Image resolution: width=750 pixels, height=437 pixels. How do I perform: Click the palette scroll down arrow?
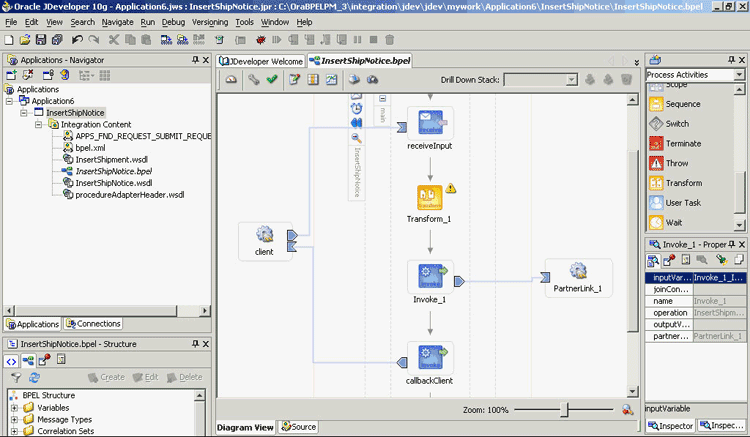[739, 224]
